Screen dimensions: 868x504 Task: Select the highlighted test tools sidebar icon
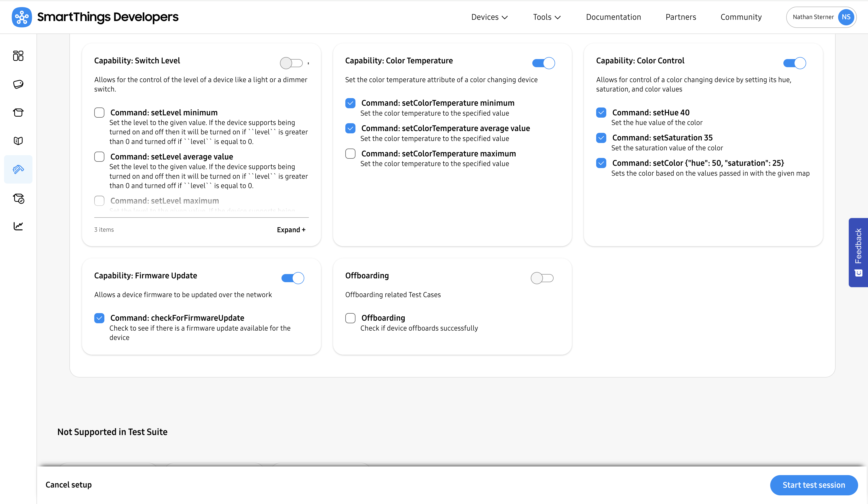[x=18, y=169]
